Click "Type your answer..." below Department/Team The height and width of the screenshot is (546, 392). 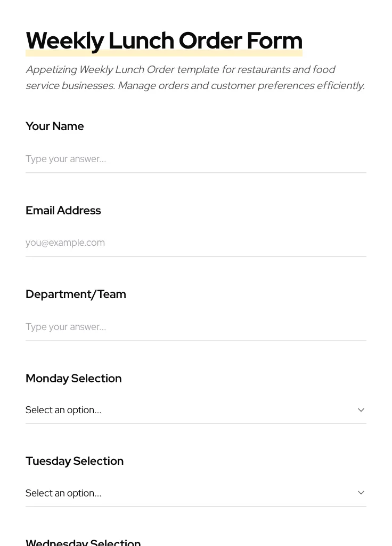tap(66, 327)
